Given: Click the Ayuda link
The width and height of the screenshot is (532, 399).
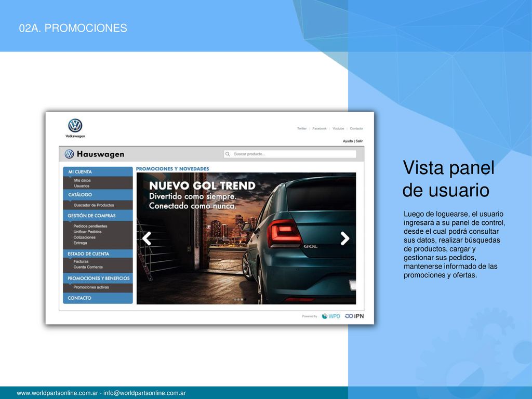Looking at the screenshot, I should pos(348,141).
